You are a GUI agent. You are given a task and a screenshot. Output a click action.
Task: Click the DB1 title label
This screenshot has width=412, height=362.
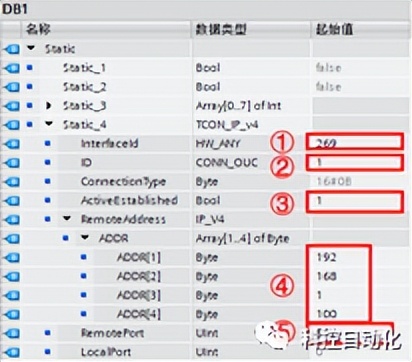[14, 9]
